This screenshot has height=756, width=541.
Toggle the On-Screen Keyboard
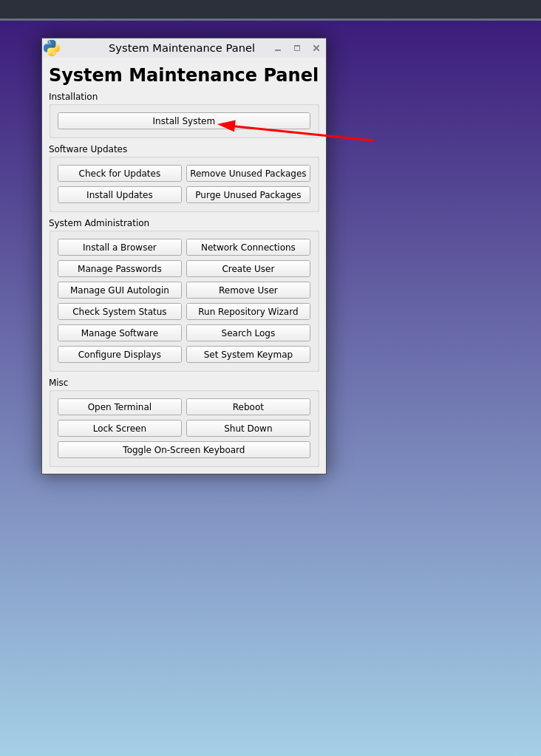coord(184,450)
